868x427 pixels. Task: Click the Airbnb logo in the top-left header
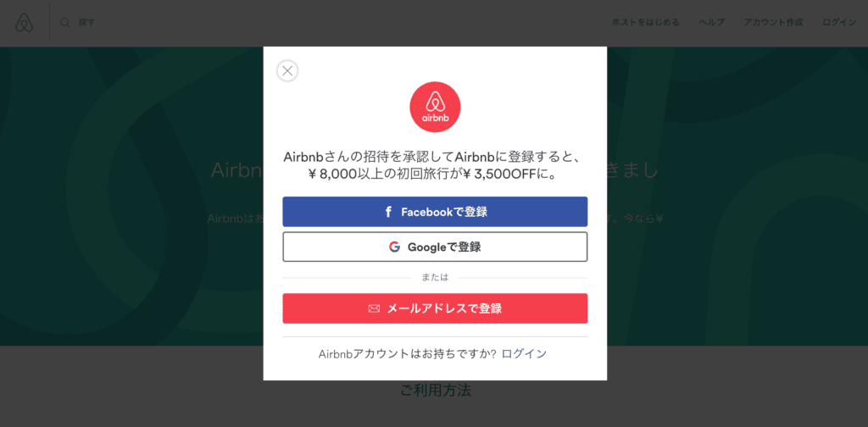[x=25, y=23]
